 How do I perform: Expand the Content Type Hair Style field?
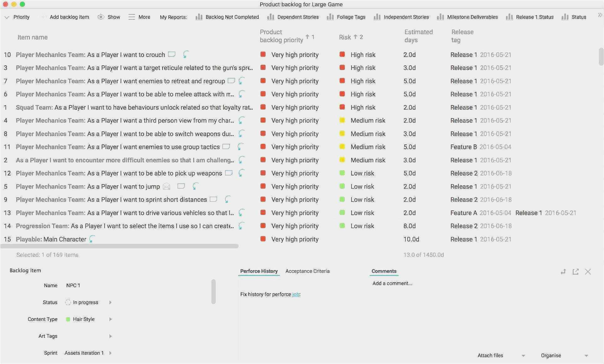coord(111,319)
